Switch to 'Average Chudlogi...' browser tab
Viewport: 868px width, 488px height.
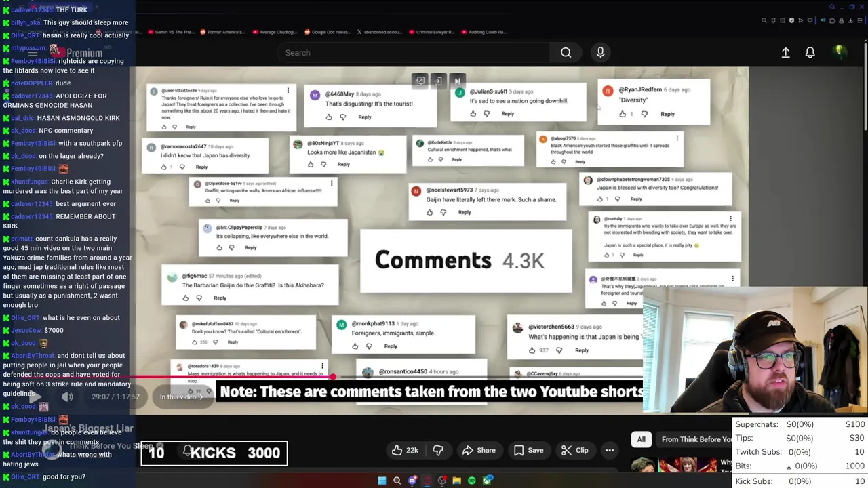[x=275, y=32]
